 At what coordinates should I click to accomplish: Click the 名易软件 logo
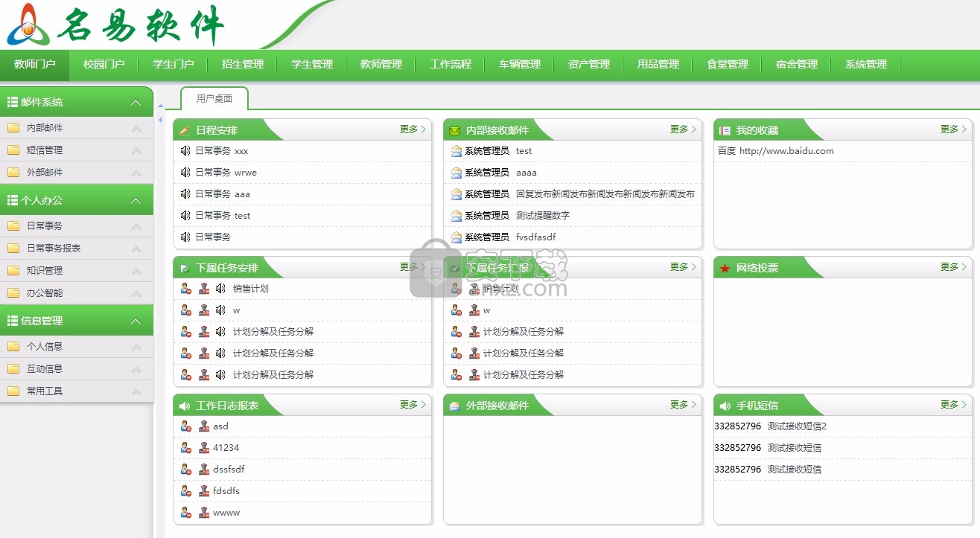click(115, 25)
